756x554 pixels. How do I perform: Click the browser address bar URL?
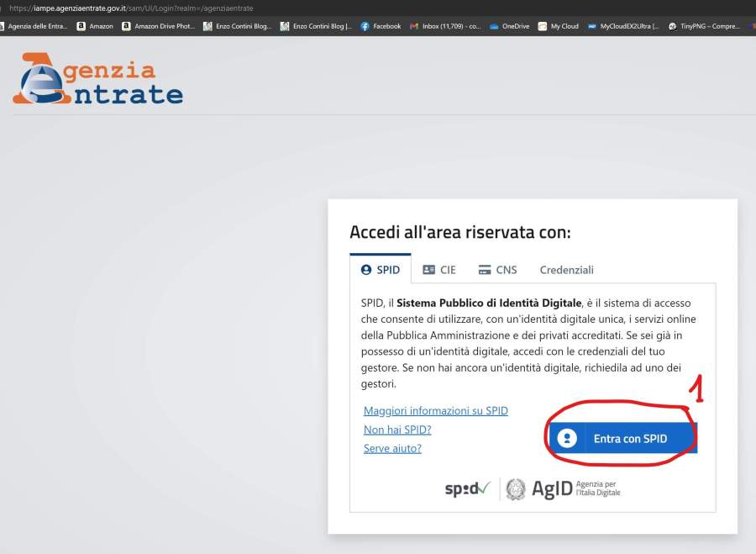coord(130,8)
